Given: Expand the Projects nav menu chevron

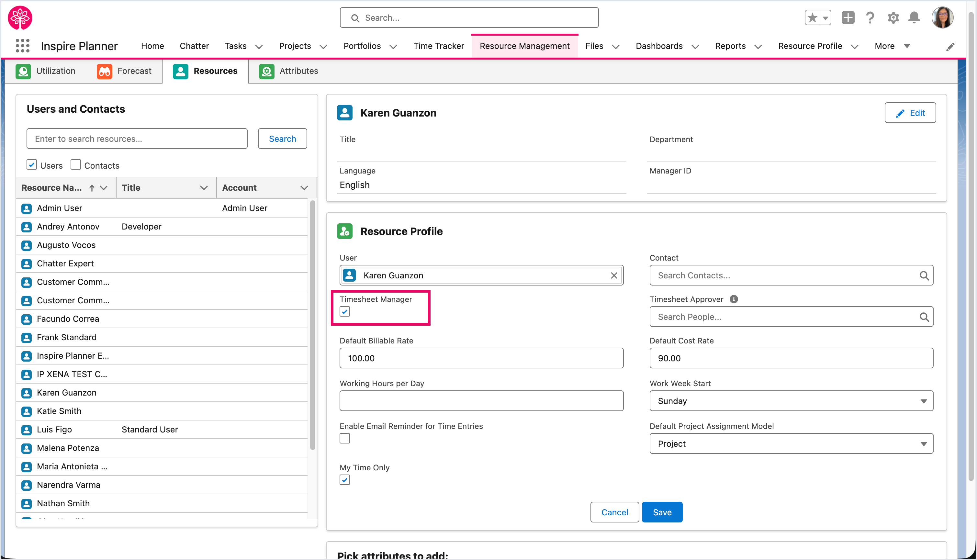Looking at the screenshot, I should pos(323,47).
